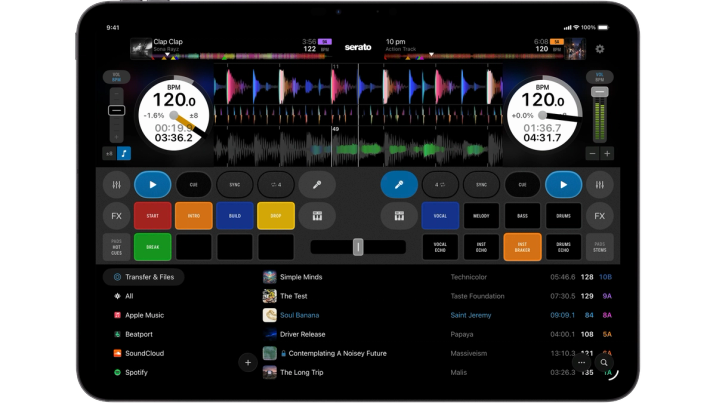Trigger the green BREAK hot cue pad
The image size is (716, 403).
coord(153,247)
